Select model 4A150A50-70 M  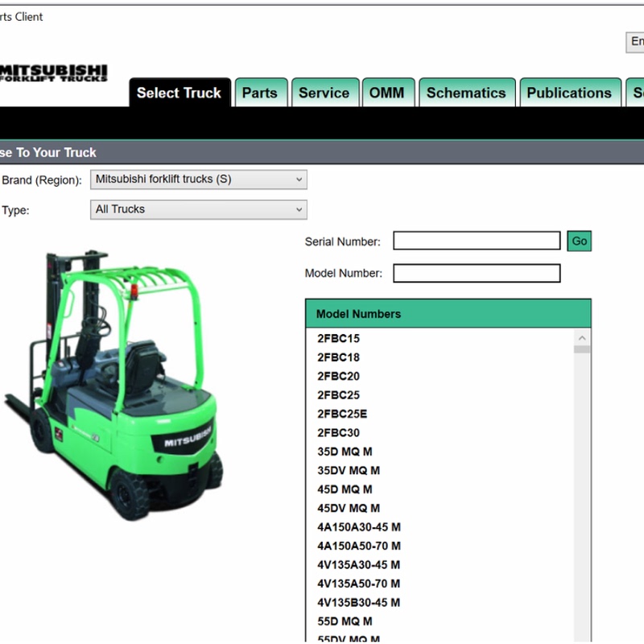359,547
